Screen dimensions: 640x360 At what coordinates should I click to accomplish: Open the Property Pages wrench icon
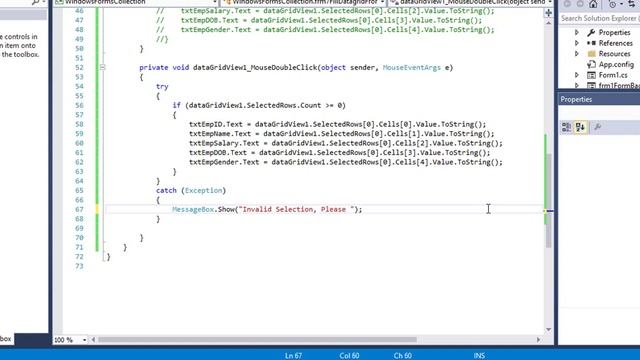click(598, 127)
